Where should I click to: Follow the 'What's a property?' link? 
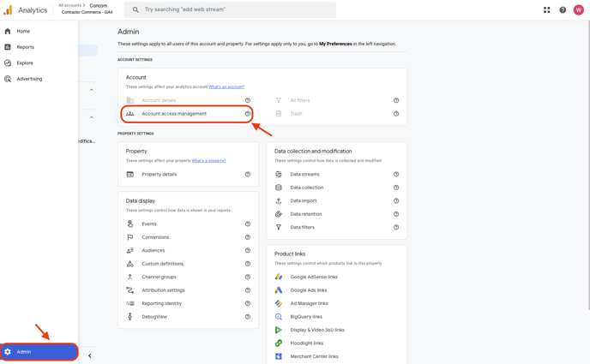[x=209, y=161]
